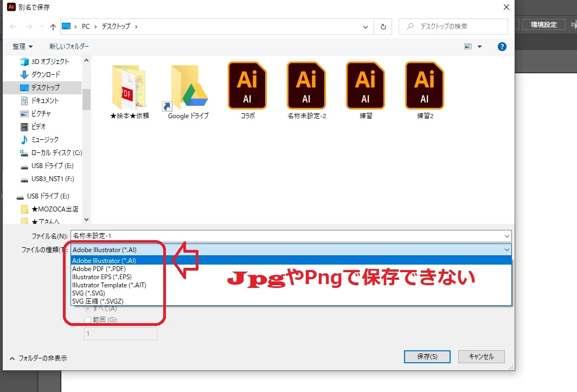This screenshot has width=577, height=392.
Task: Click the キャンセル button
Action: [x=482, y=357]
